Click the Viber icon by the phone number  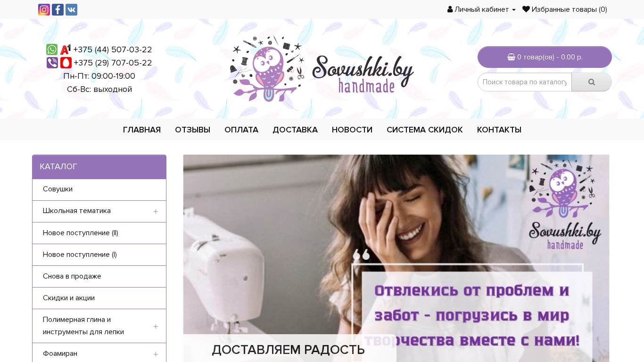coord(52,63)
